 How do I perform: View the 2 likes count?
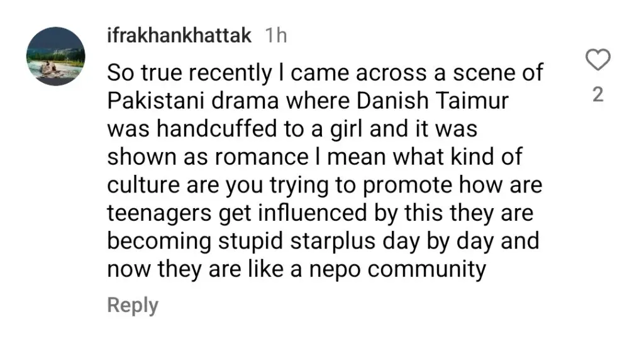598,95
